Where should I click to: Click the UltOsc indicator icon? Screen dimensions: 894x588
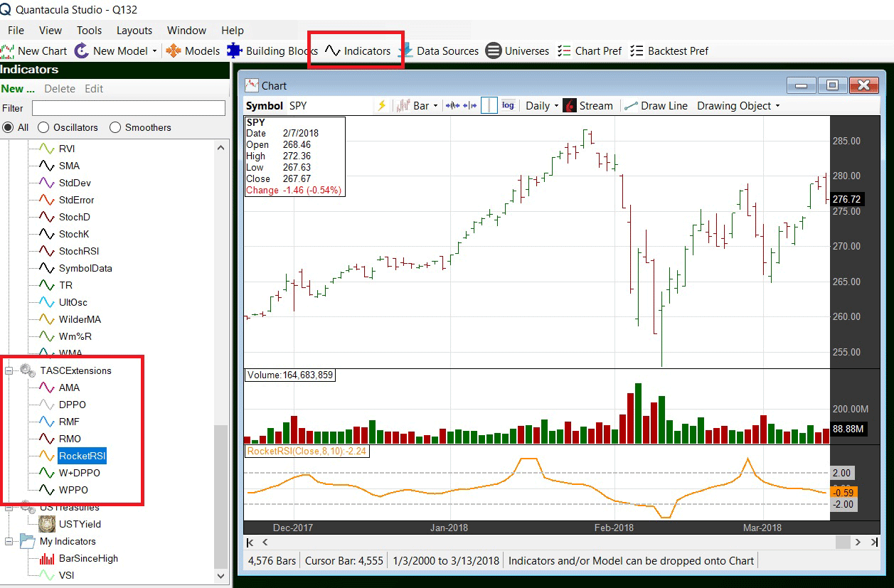click(x=47, y=302)
